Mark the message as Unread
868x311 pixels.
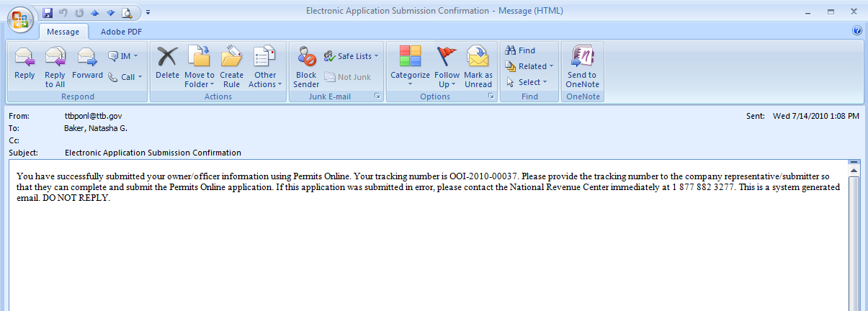(x=478, y=66)
